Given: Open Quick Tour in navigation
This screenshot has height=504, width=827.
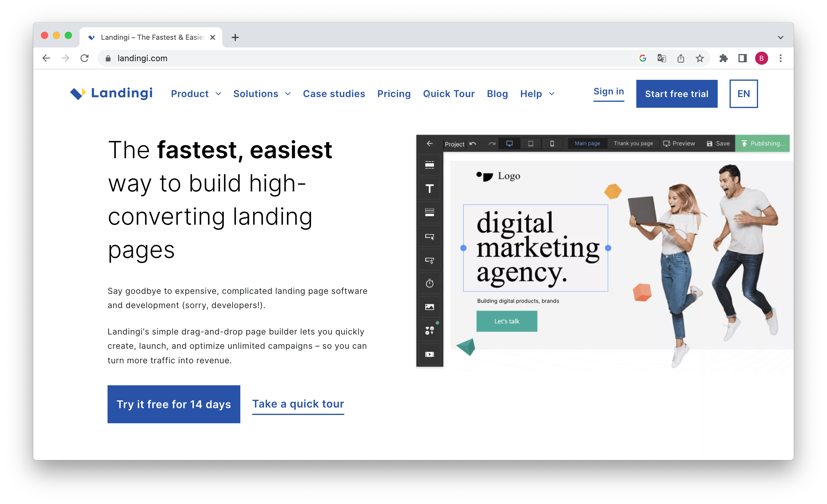Looking at the screenshot, I should click(449, 93).
